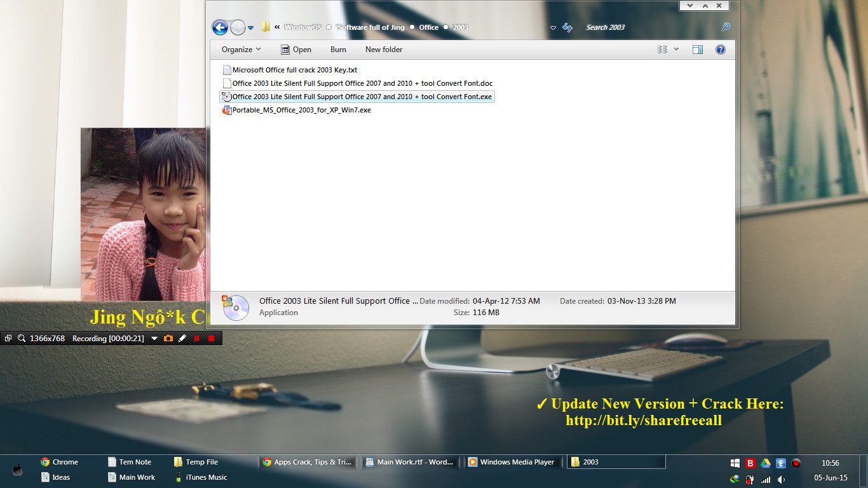The width and height of the screenshot is (868, 488).
Task: Click the Burn toolbar button
Action: point(338,50)
